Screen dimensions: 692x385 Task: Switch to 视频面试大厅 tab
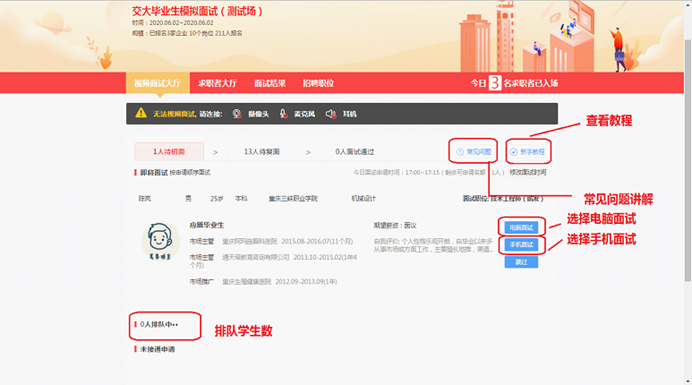(x=158, y=83)
